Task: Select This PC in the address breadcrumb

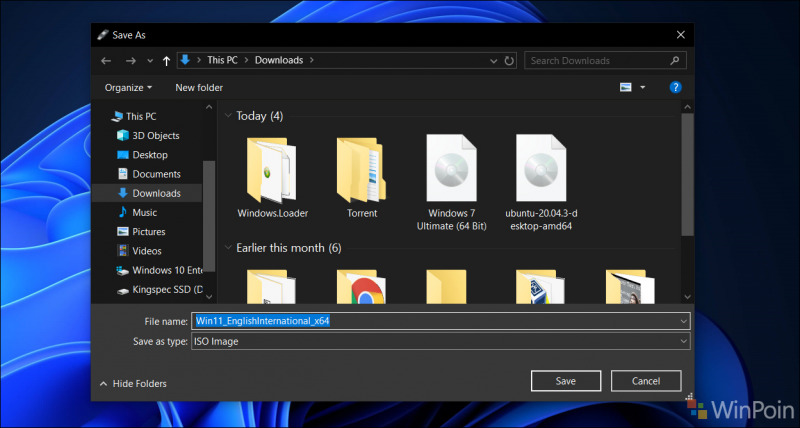Action: pyautogui.click(x=222, y=60)
